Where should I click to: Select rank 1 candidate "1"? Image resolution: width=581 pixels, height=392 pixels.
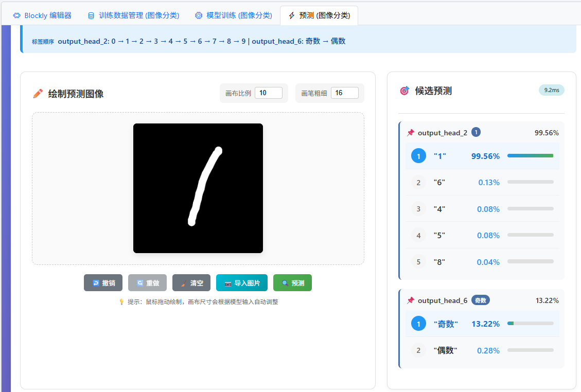pyautogui.click(x=482, y=156)
